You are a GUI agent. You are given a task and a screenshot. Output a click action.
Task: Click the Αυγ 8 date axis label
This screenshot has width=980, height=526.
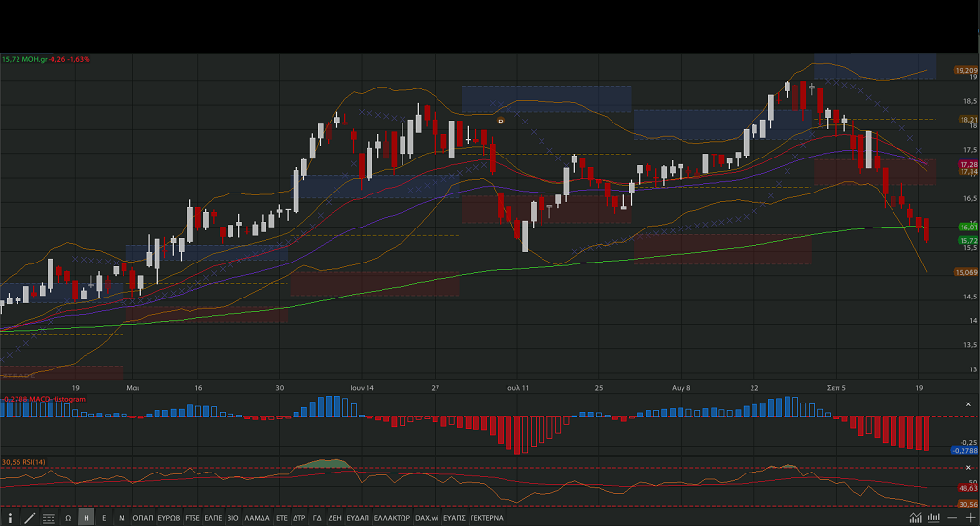point(682,388)
